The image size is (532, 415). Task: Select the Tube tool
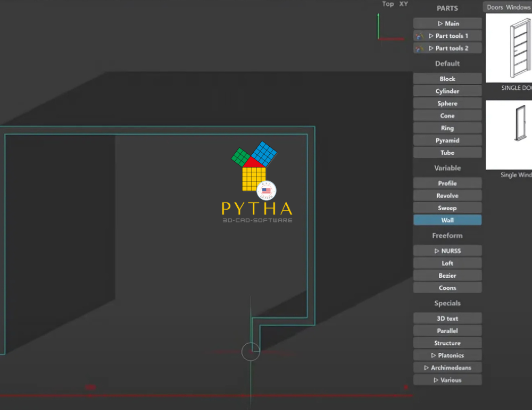tap(447, 152)
